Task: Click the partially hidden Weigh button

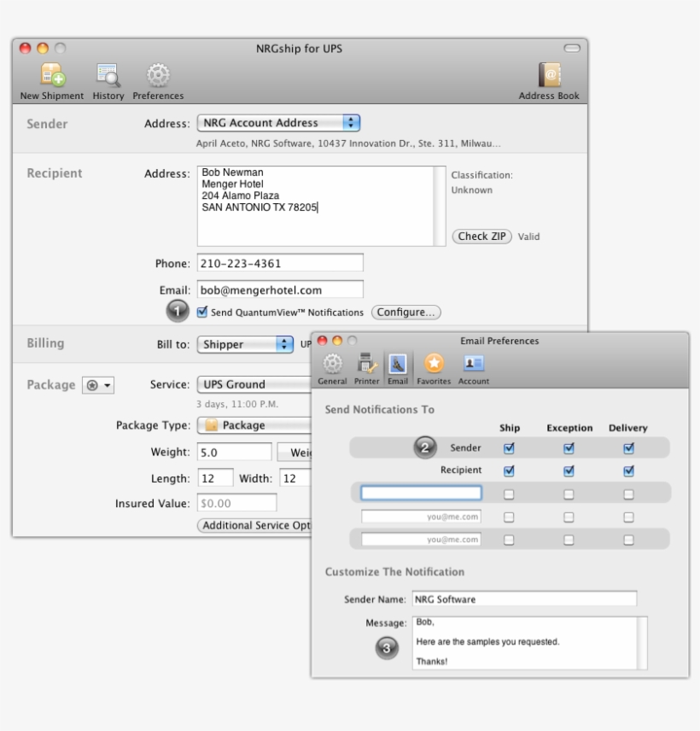Action: pyautogui.click(x=295, y=453)
